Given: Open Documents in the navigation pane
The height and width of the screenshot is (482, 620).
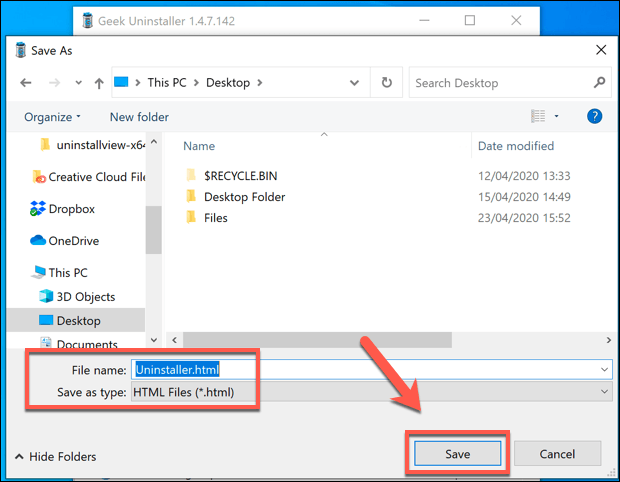Looking at the screenshot, I should point(78,343).
